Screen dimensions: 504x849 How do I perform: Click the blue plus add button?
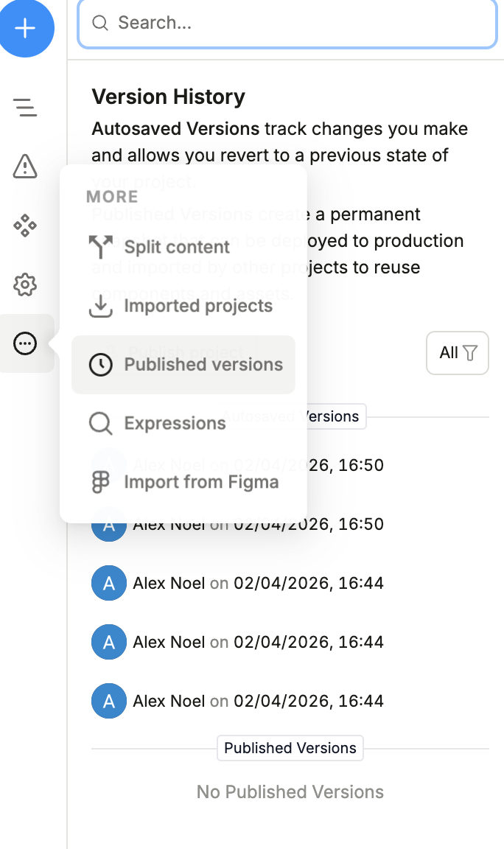26,28
